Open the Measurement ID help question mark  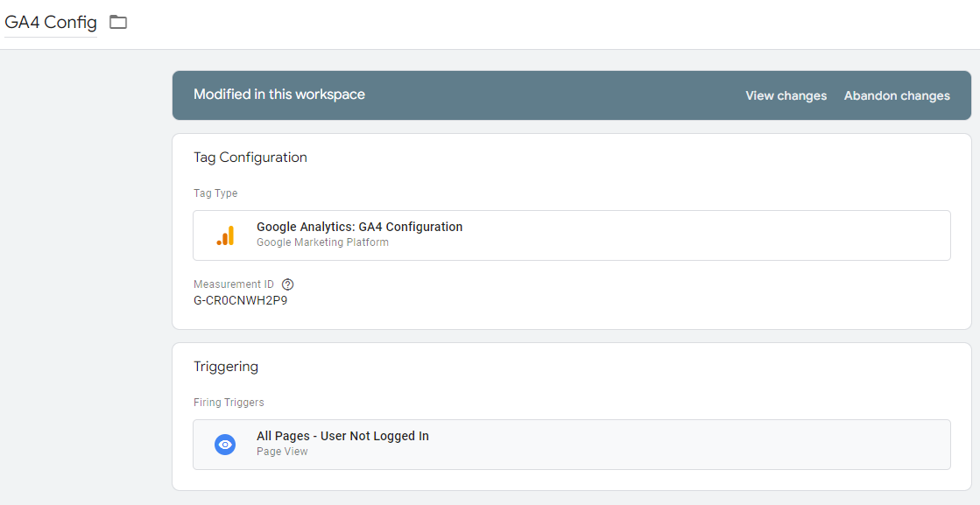288,284
